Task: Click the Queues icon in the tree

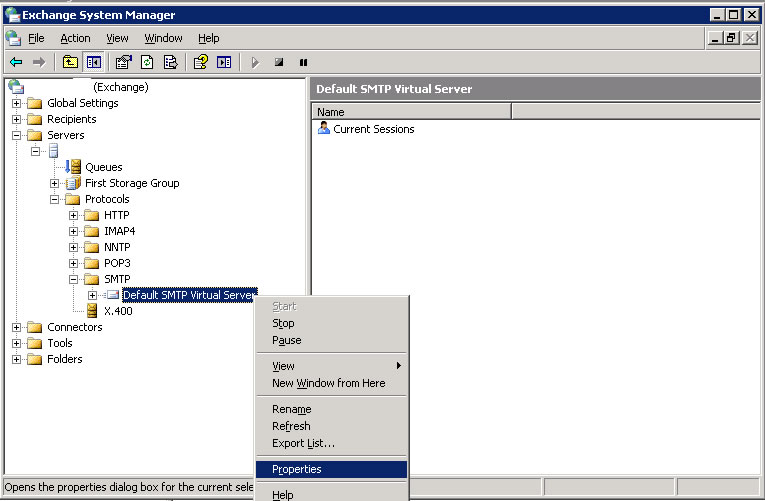Action: (x=73, y=167)
